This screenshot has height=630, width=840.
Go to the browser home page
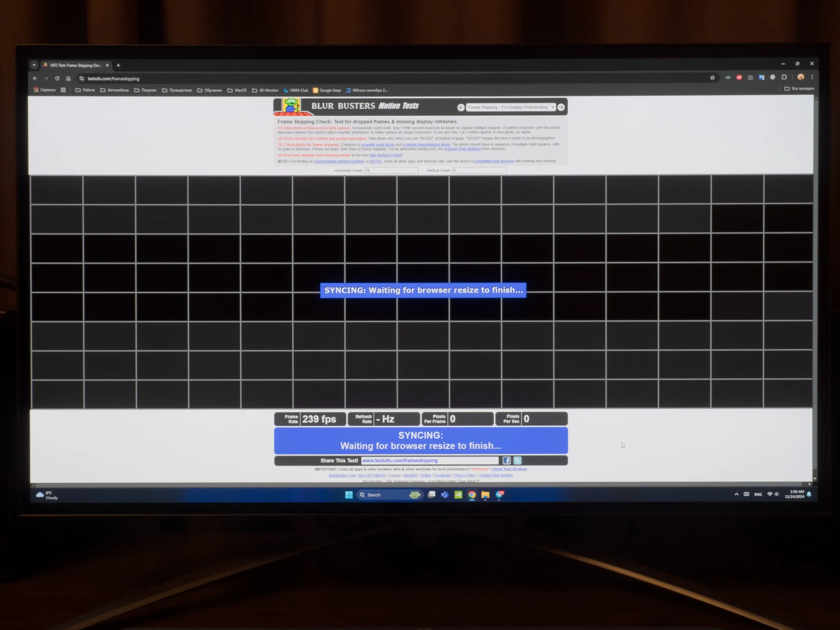click(x=68, y=79)
